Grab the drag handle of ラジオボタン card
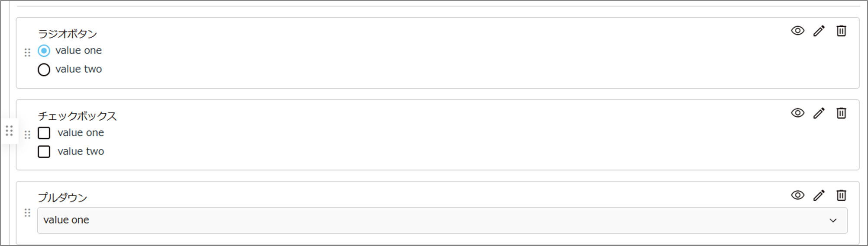This screenshot has height=246, width=868. (27, 53)
